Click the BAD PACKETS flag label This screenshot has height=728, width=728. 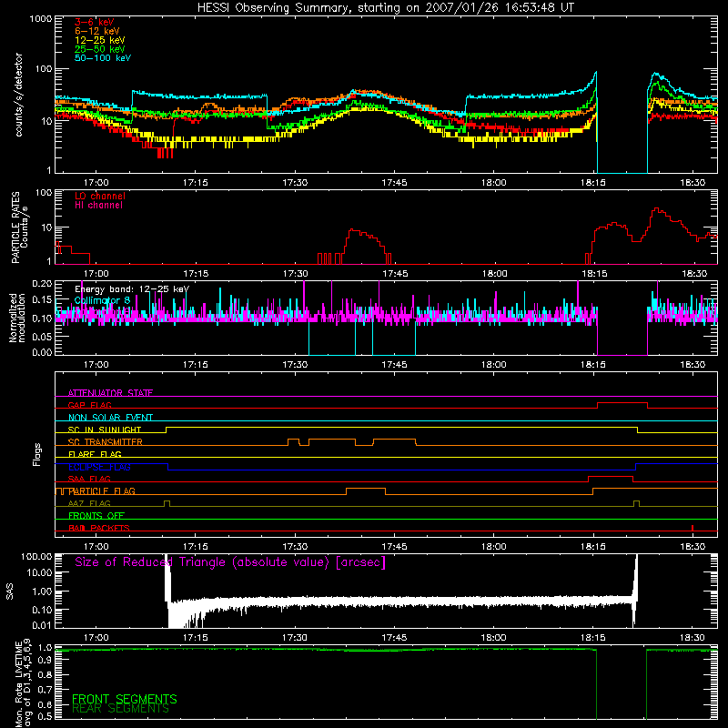[x=99, y=528]
